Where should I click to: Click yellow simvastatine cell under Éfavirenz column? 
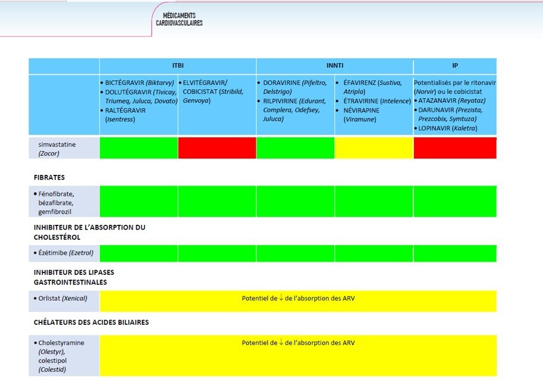[374, 148]
